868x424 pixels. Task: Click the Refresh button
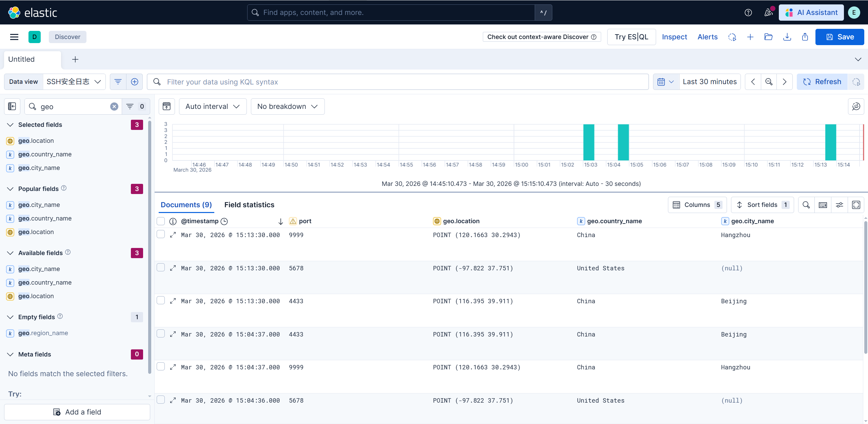pos(822,82)
